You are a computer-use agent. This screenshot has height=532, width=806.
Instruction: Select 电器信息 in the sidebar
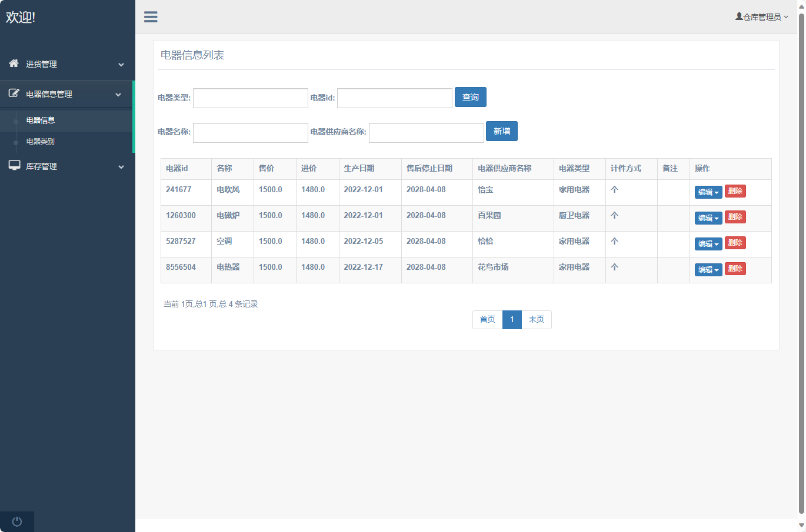coord(41,121)
